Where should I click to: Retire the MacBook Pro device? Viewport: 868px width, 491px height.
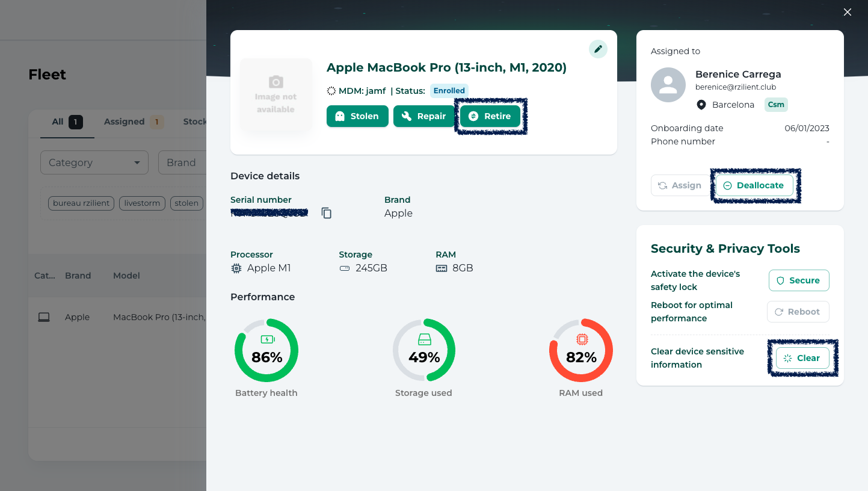tap(490, 116)
